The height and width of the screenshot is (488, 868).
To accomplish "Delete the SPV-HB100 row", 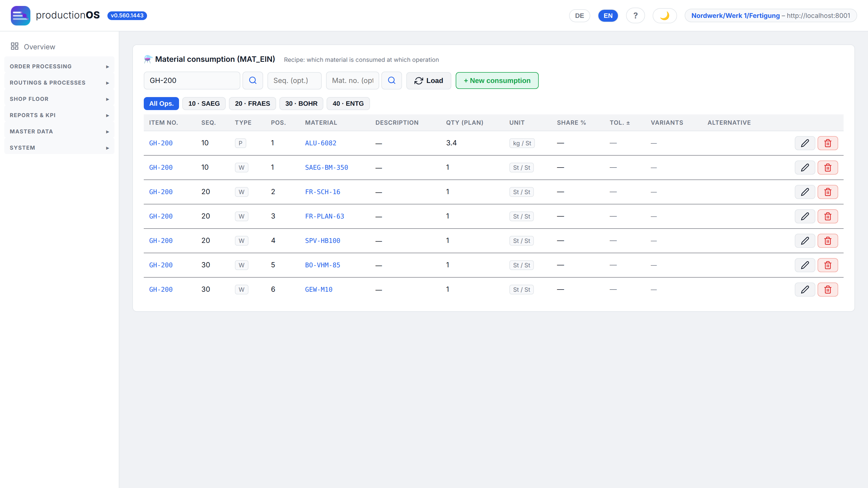I will pyautogui.click(x=828, y=241).
